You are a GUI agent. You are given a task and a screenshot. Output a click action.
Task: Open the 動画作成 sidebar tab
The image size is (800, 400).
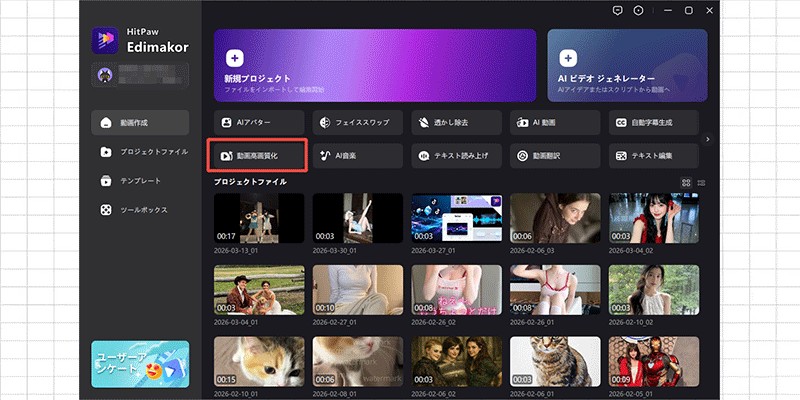click(x=140, y=122)
